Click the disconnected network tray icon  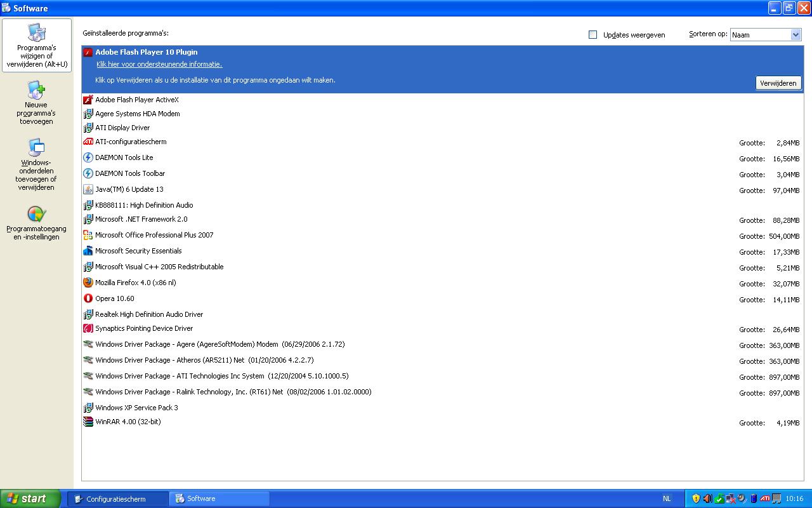730,498
